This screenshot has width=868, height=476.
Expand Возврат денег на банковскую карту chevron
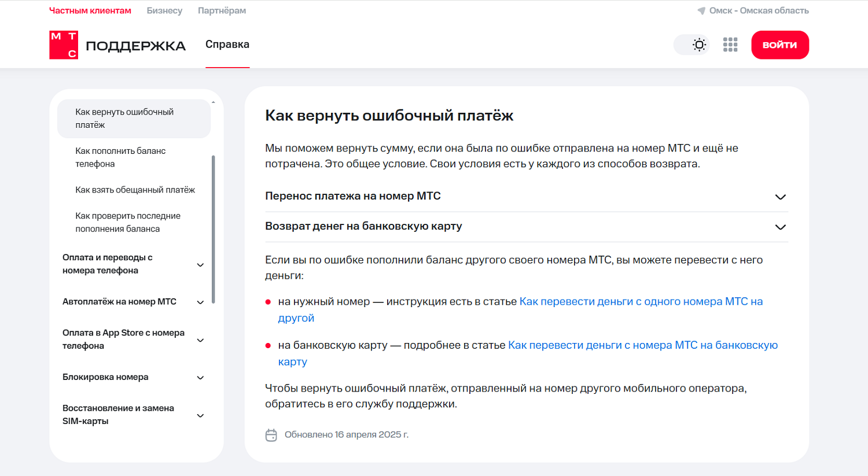point(781,227)
